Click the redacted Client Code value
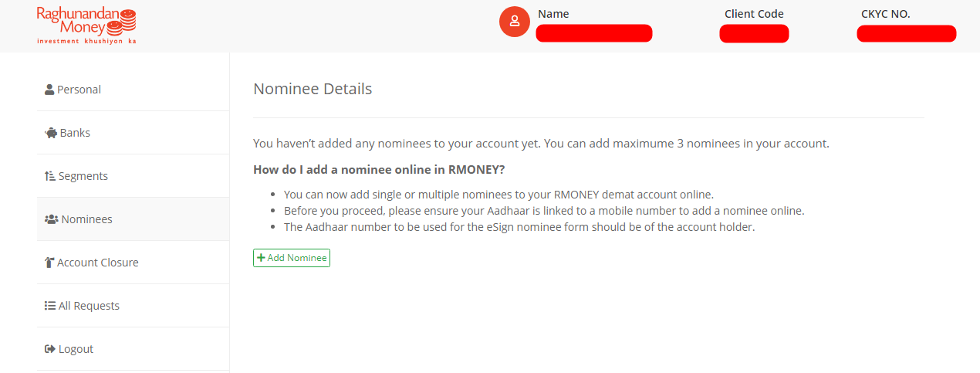 click(754, 33)
